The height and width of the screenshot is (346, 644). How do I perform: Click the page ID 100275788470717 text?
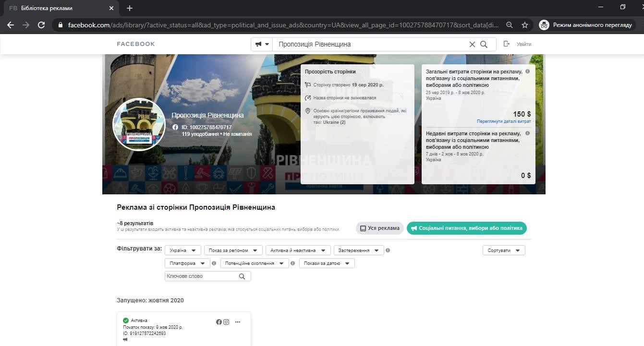[x=207, y=127]
